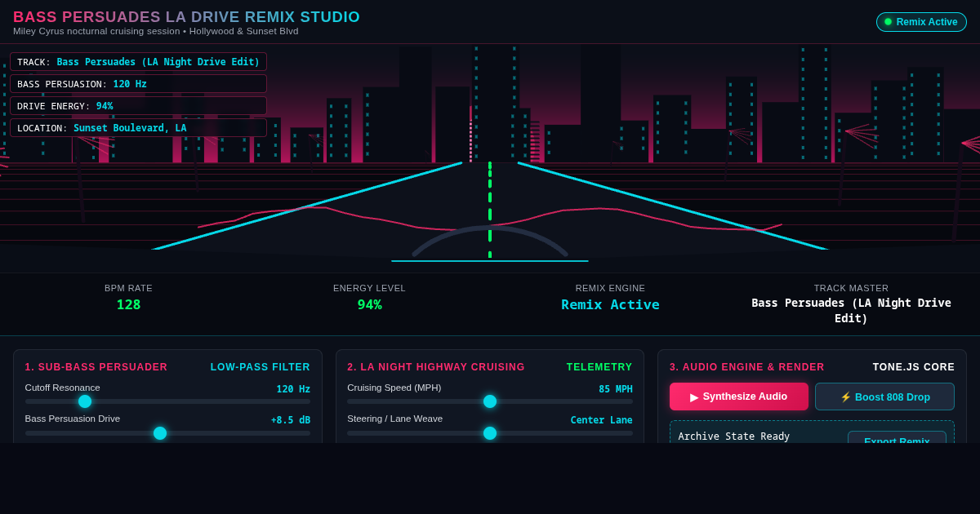Image resolution: width=980 pixels, height=514 pixels.
Task: Click the Steering / Lane Weave slider handle
Action: 490,433
